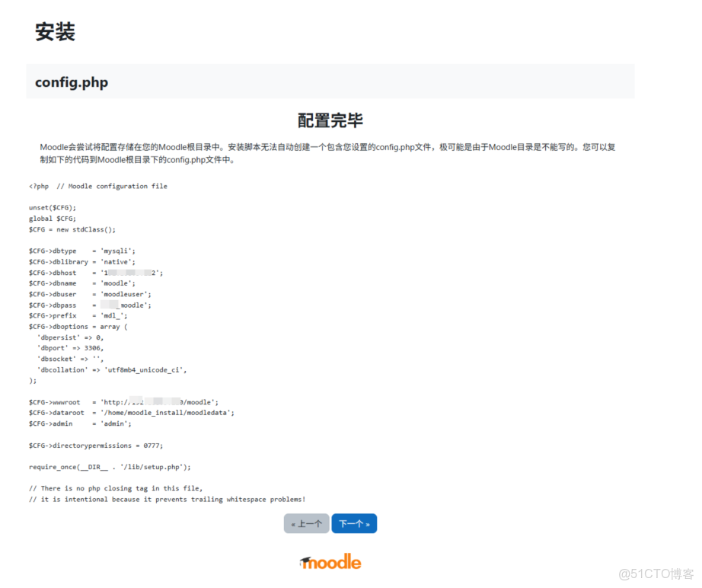Click the 下一个 next button

pos(353,523)
